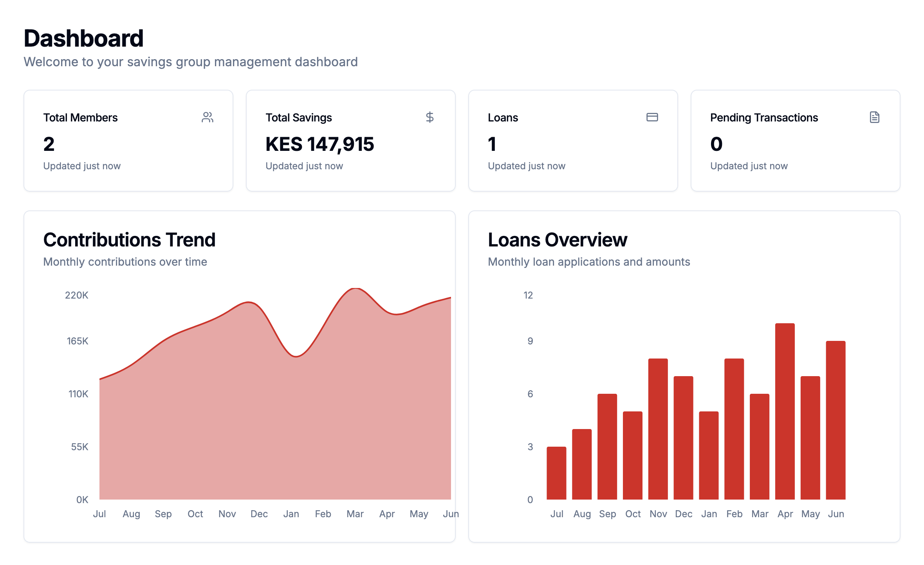Click the Dec label on Contributions Trend axis

pos(259,514)
